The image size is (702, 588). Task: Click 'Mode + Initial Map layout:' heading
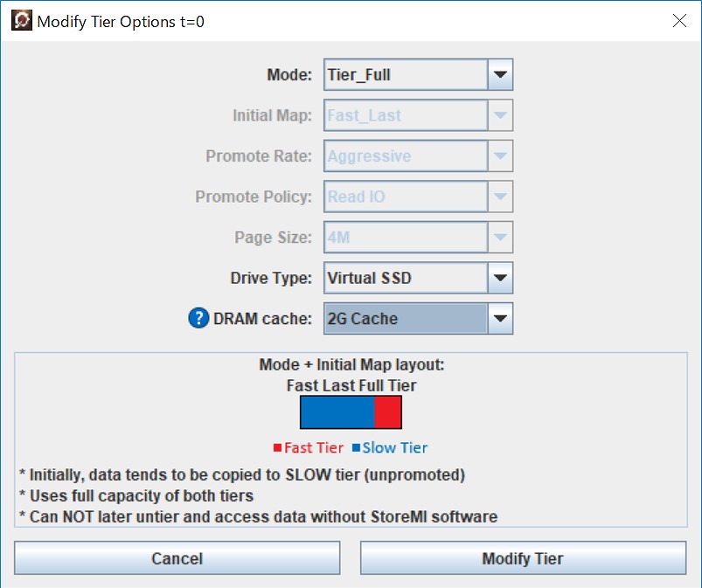pyautogui.click(x=352, y=364)
